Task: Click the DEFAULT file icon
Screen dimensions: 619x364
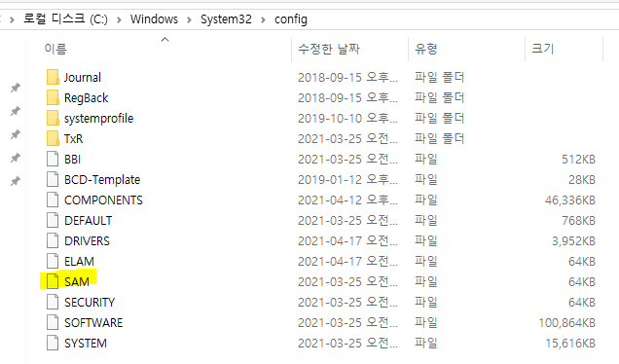Action: click(x=53, y=220)
